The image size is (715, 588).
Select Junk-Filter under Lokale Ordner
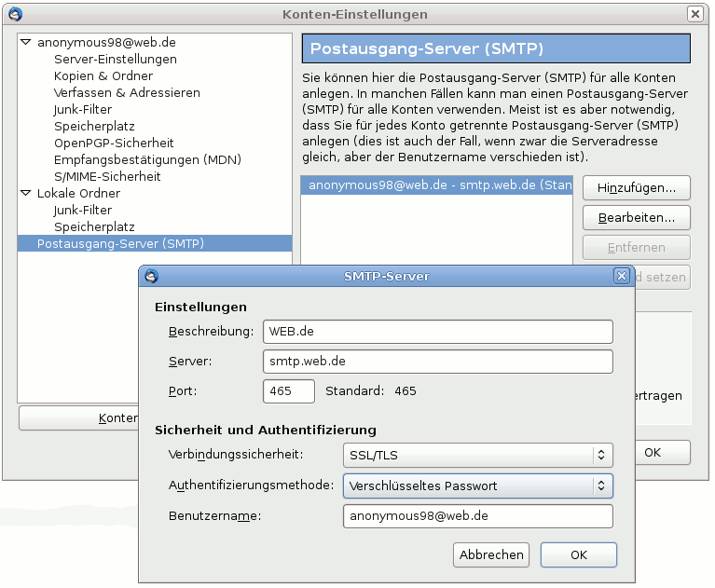click(83, 210)
